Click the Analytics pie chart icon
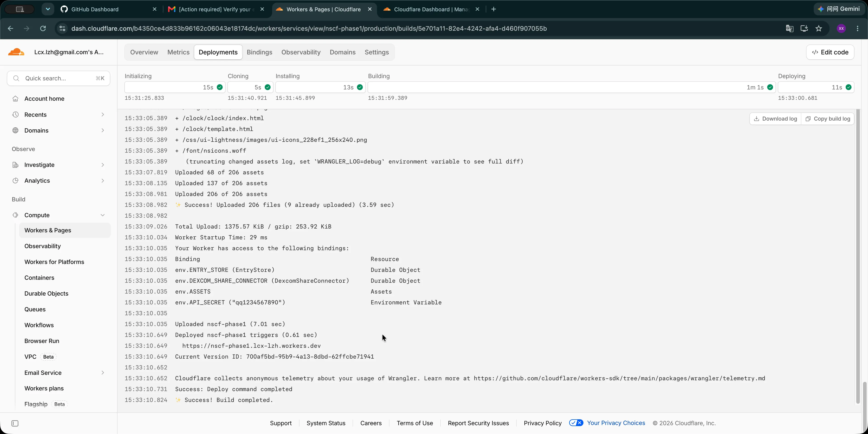868x434 pixels. (16, 180)
